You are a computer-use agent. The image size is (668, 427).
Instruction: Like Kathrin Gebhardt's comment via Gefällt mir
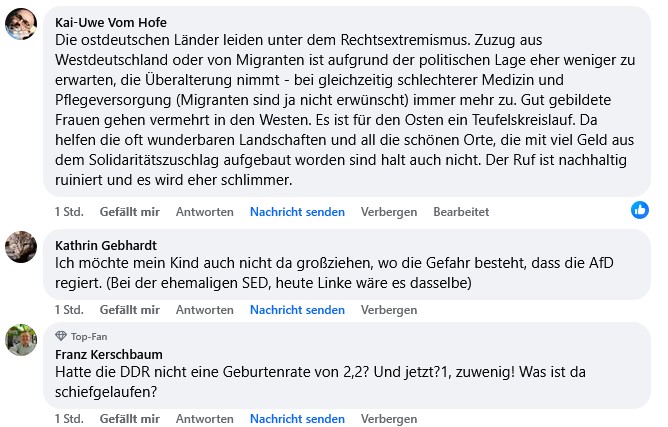click(130, 310)
